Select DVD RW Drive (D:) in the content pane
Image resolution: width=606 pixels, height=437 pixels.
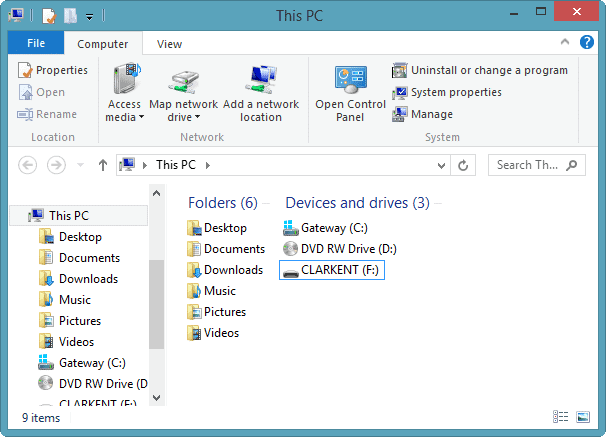point(340,249)
